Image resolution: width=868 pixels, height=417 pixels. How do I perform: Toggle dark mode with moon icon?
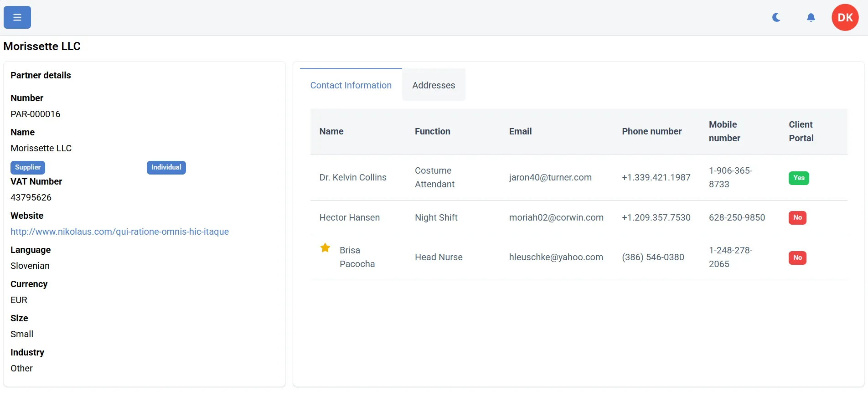(x=776, y=17)
